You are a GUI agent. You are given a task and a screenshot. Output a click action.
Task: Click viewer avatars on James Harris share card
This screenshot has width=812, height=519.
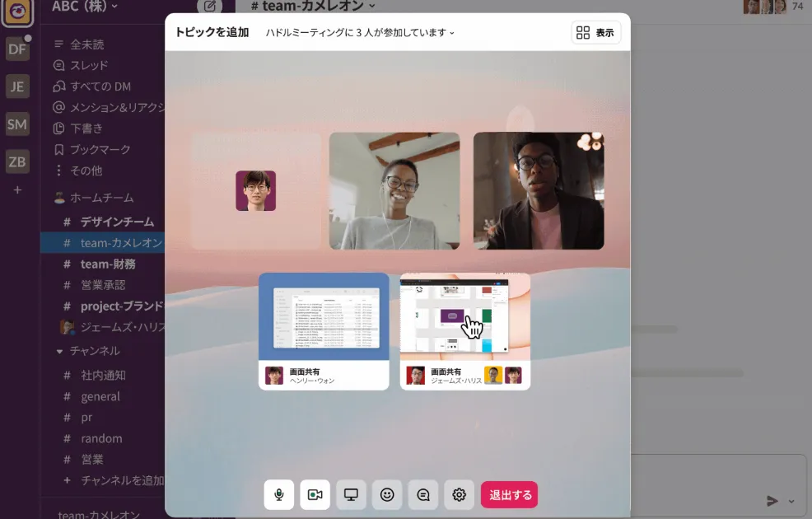(x=503, y=375)
